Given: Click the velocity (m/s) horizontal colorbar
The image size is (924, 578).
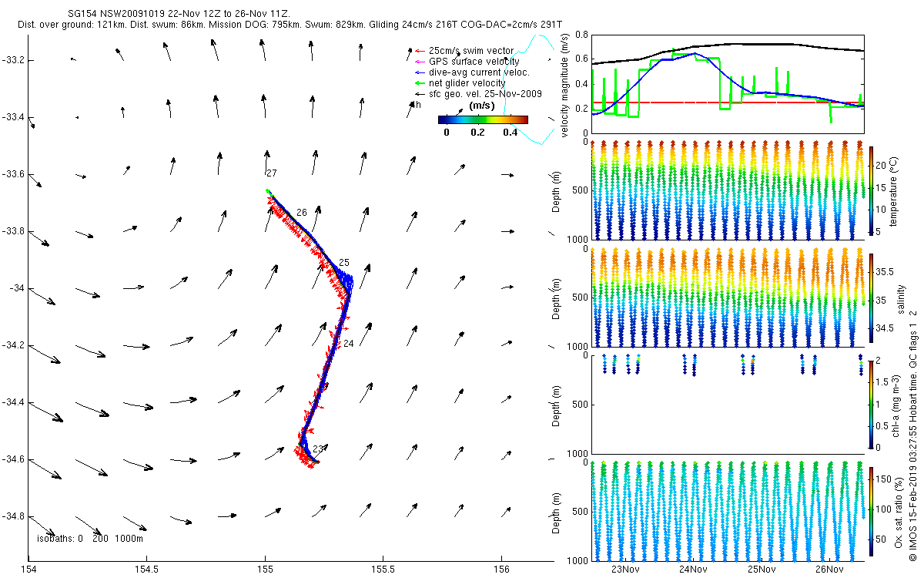Looking at the screenshot, I should [x=483, y=119].
